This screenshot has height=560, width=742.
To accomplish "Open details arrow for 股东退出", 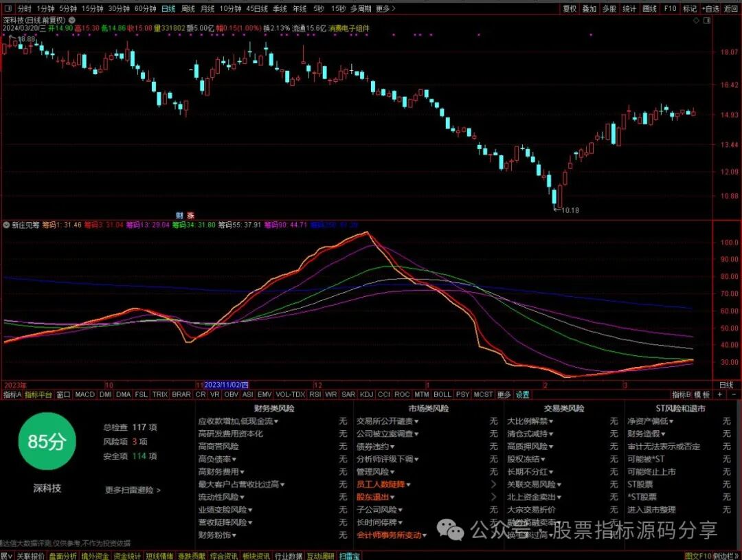I will point(494,497).
